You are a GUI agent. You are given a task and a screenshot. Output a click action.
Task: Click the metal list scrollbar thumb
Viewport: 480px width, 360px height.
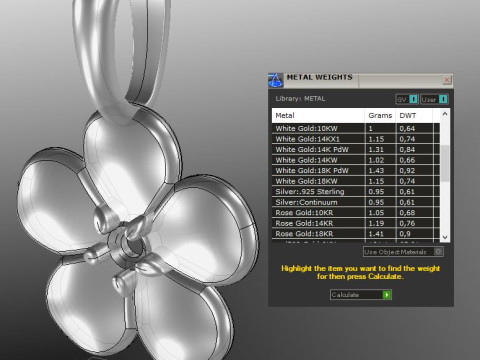click(x=445, y=163)
